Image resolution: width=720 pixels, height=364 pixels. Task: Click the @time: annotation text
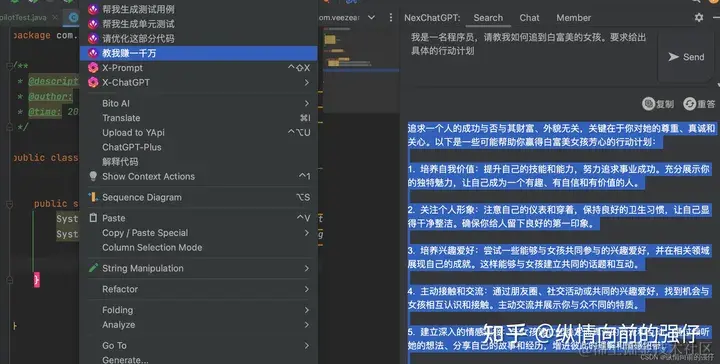pos(45,112)
